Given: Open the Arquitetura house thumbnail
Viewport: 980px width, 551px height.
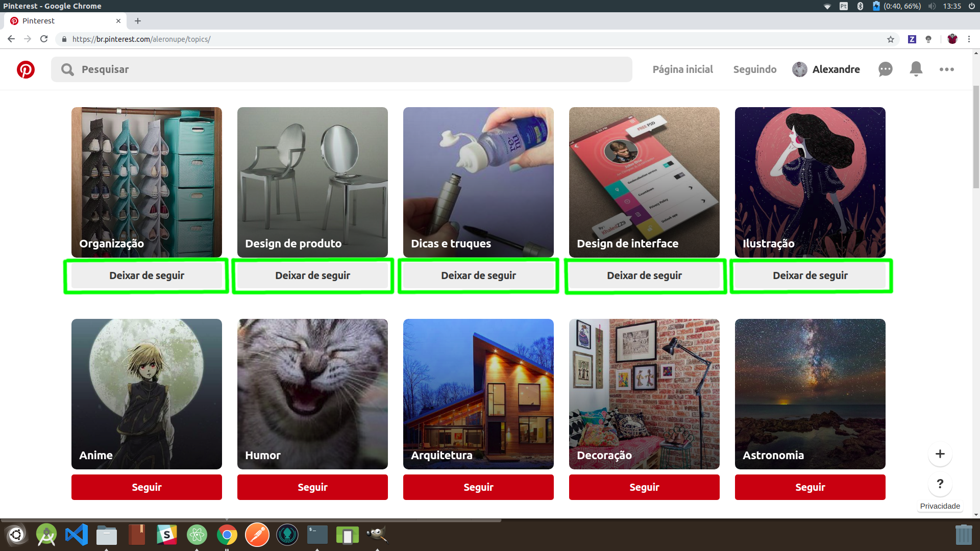Looking at the screenshot, I should [478, 394].
